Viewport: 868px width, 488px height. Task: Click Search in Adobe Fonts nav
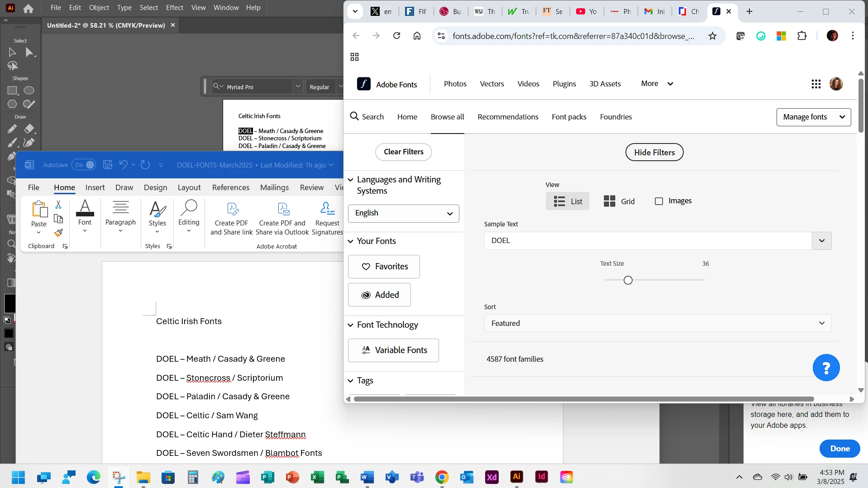point(367,117)
